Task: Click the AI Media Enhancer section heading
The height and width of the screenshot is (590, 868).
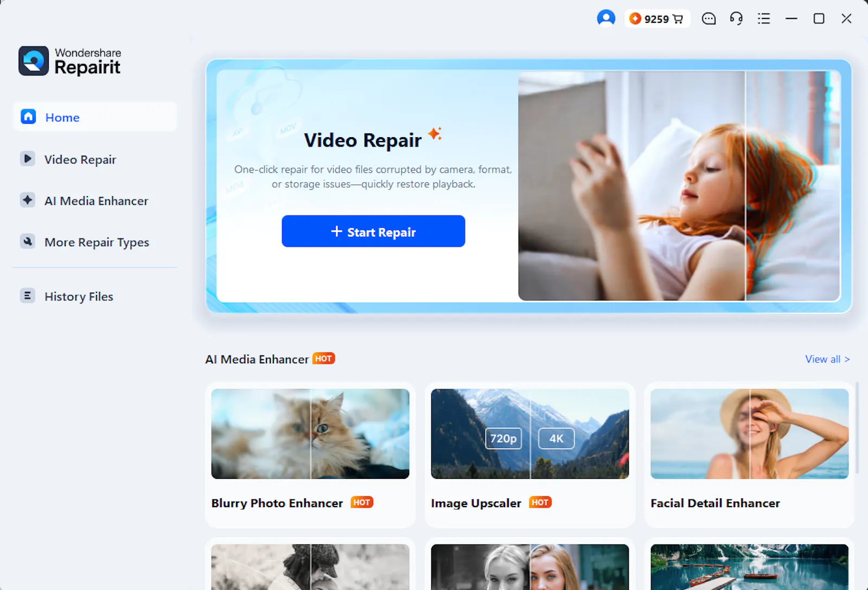Action: [257, 359]
